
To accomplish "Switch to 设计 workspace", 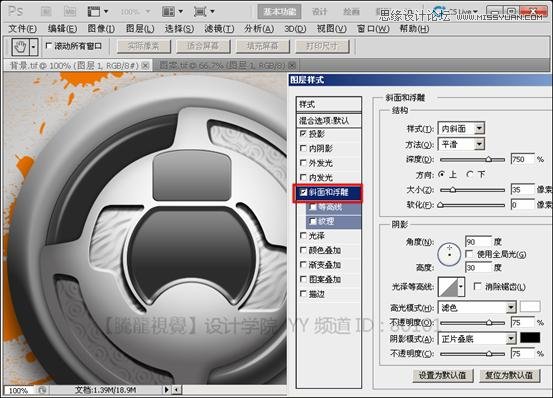I will 320,12.
